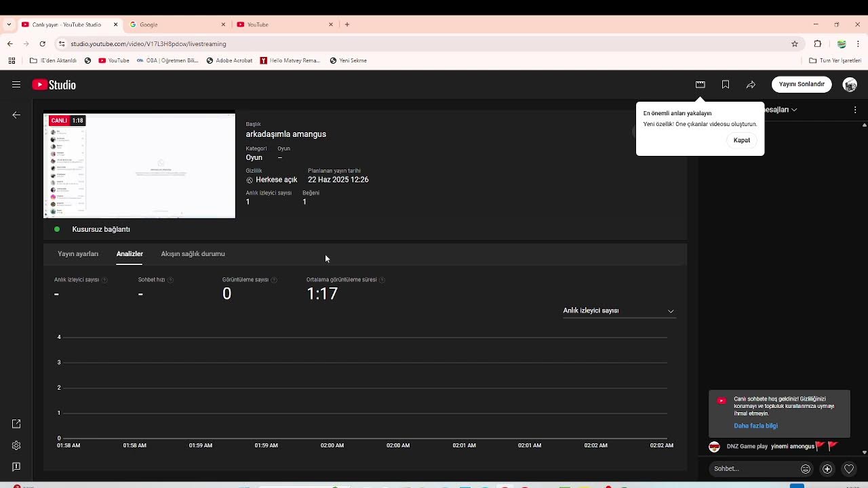The height and width of the screenshot is (488, 868).
Task: Click help icon beside Görüntüleme sayısı
Action: click(274, 280)
